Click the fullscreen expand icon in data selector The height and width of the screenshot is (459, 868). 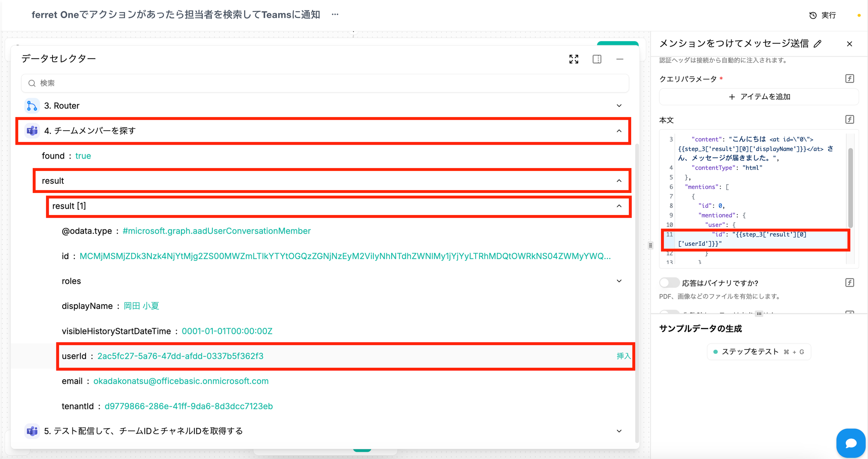574,59
